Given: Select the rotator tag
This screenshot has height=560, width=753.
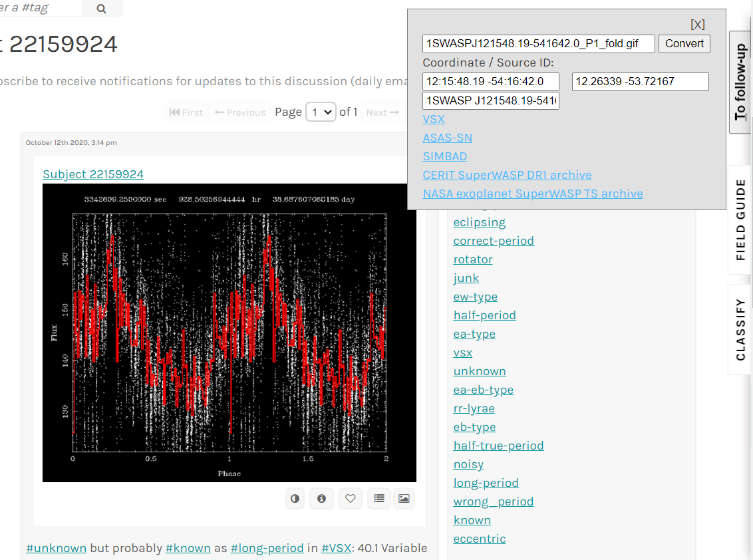Looking at the screenshot, I should pos(473,259).
